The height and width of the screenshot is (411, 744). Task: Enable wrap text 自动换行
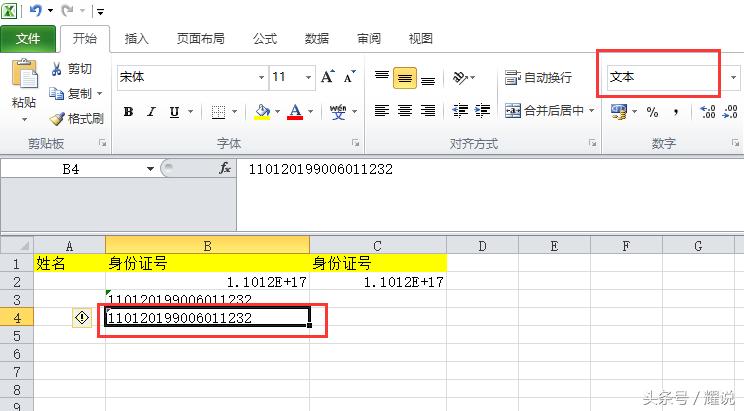point(538,77)
